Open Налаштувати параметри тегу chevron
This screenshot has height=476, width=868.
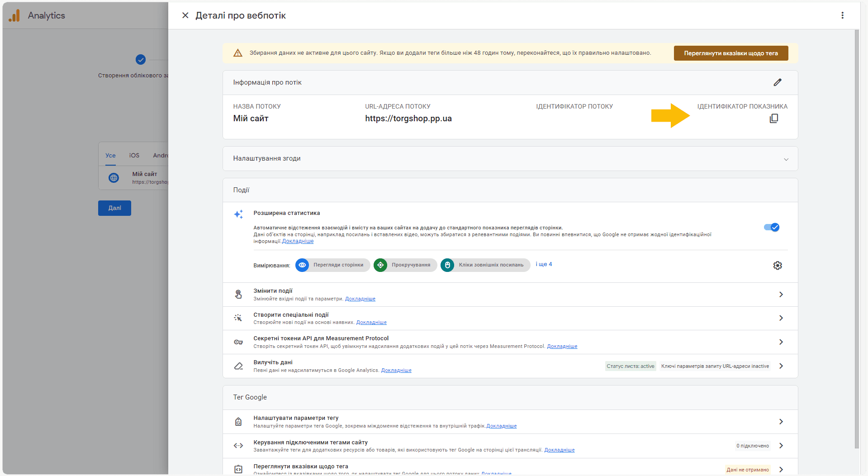[x=781, y=422]
